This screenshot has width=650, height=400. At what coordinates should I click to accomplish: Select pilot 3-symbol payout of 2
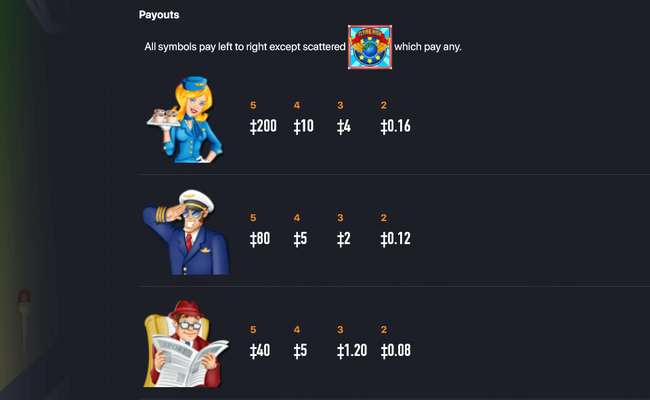[344, 239]
